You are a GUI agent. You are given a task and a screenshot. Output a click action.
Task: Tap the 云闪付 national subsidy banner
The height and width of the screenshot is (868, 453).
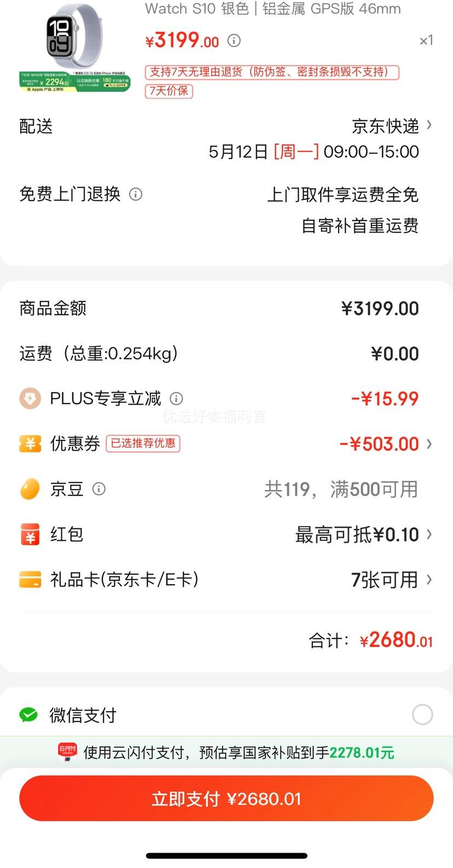coord(226,753)
